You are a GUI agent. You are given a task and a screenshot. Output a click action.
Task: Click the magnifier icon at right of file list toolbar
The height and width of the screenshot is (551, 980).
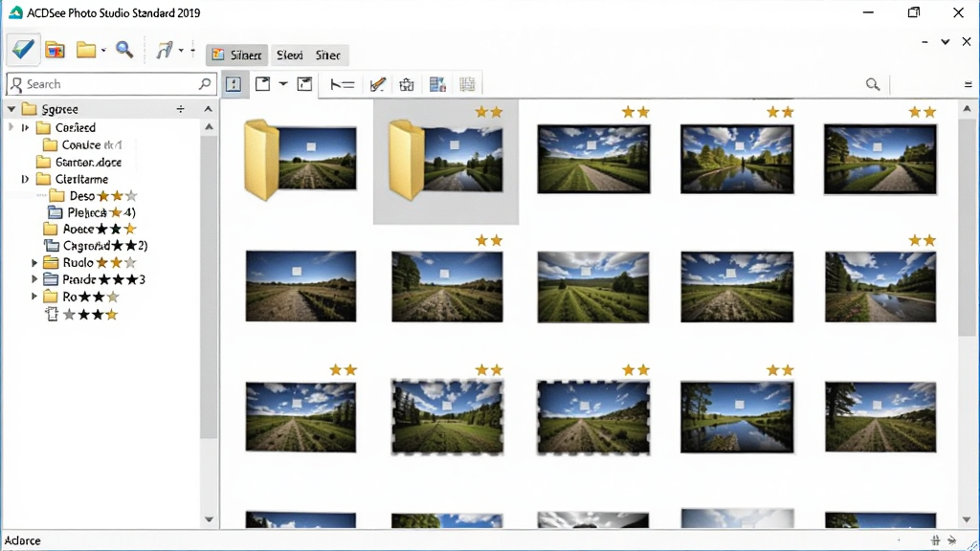point(873,84)
